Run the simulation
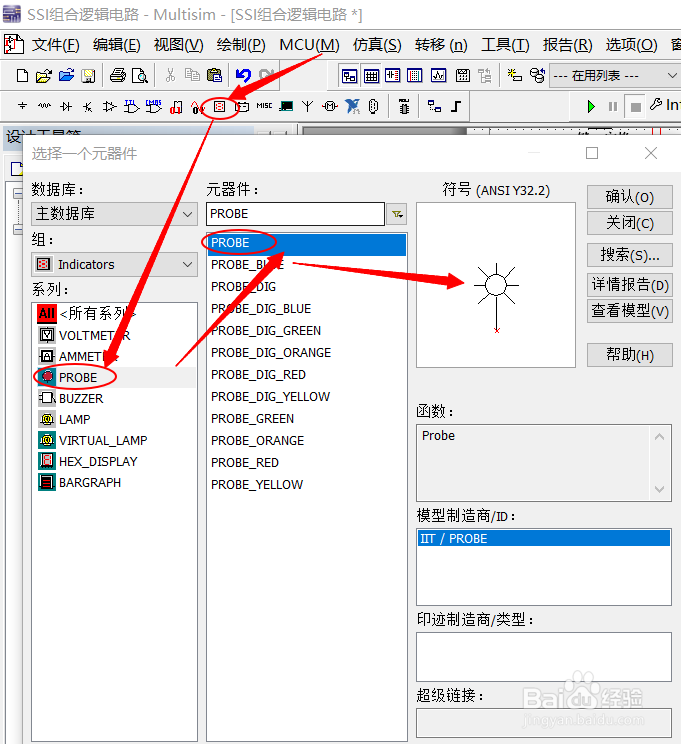 (x=591, y=106)
